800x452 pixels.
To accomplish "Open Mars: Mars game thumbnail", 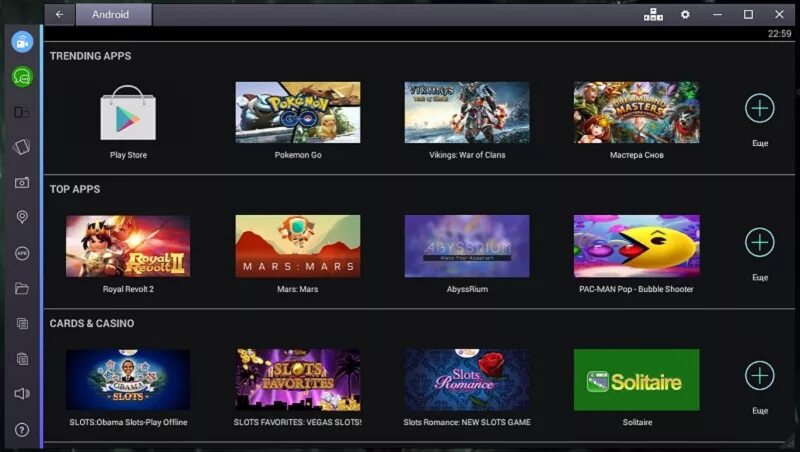I will point(298,246).
